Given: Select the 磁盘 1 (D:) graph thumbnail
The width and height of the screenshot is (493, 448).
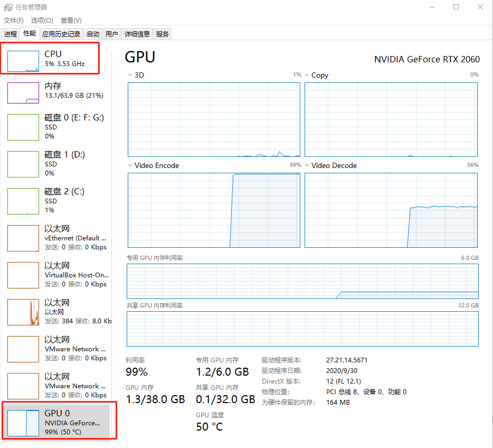Looking at the screenshot, I should (x=23, y=164).
